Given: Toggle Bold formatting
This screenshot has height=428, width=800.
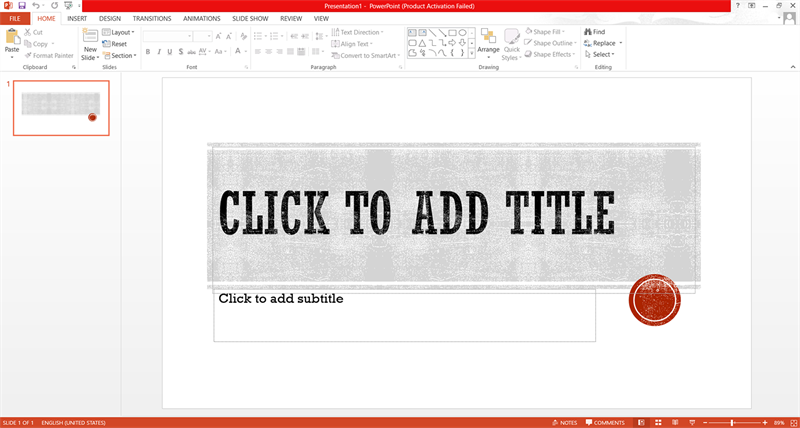Looking at the screenshot, I should [148, 52].
